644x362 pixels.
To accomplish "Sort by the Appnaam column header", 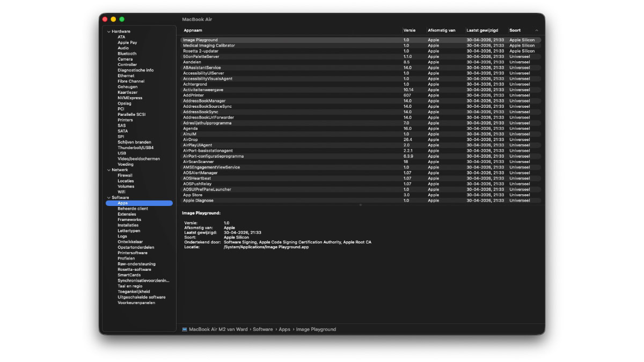I will click(x=193, y=31).
